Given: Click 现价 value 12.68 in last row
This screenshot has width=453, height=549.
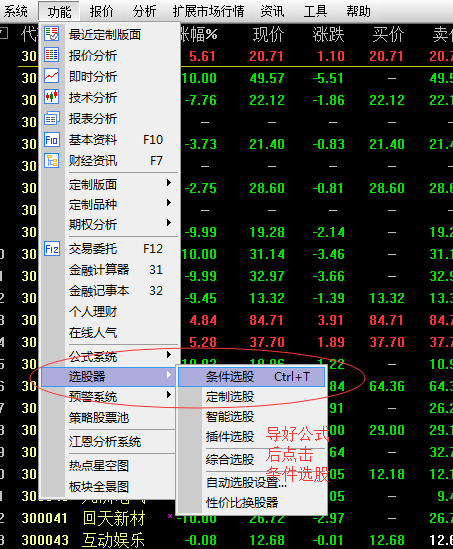Looking at the screenshot, I should click(266, 540).
